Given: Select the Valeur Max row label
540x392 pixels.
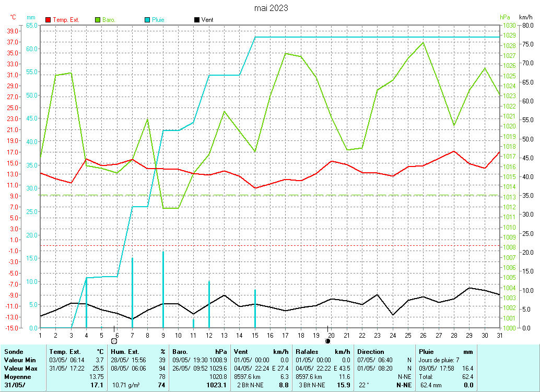Looking at the screenshot, I should tap(20, 368).
